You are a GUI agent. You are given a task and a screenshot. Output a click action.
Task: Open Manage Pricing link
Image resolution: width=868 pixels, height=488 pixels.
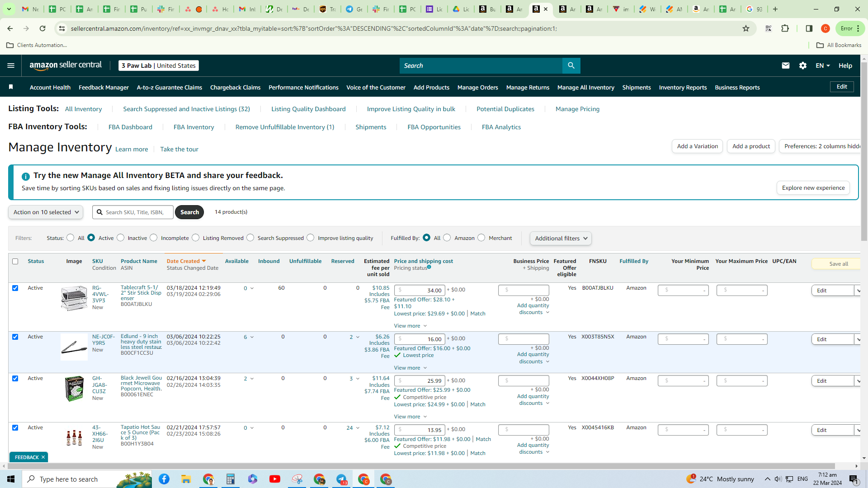tap(577, 109)
